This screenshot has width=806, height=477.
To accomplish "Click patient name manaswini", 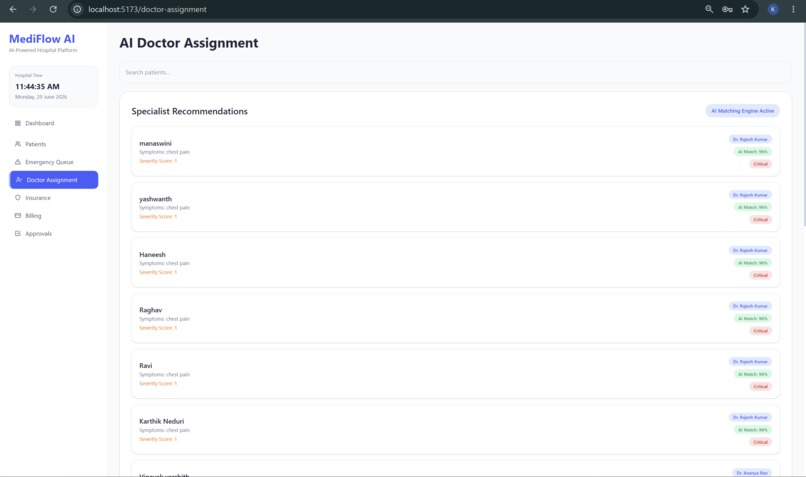I will [155, 143].
